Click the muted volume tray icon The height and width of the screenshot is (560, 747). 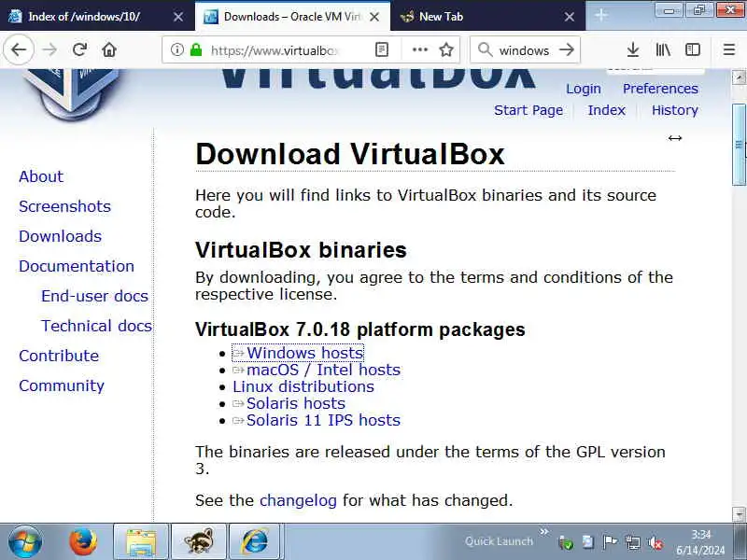tap(655, 542)
